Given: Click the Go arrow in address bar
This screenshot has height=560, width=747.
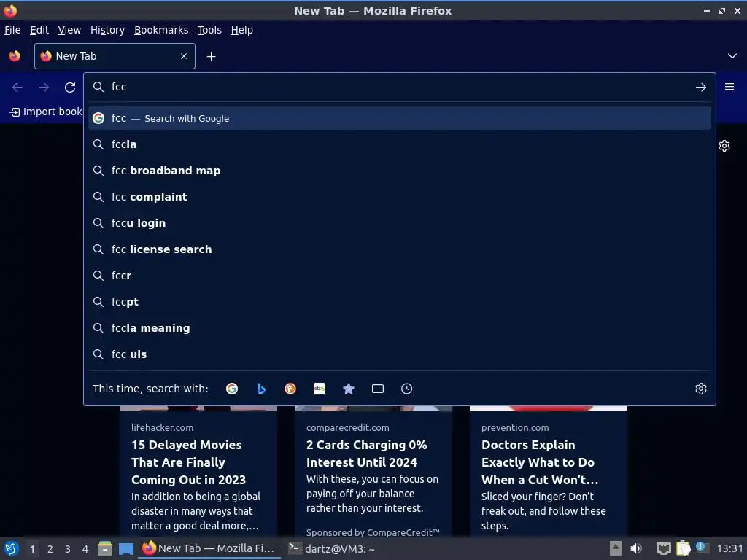Looking at the screenshot, I should click(701, 87).
